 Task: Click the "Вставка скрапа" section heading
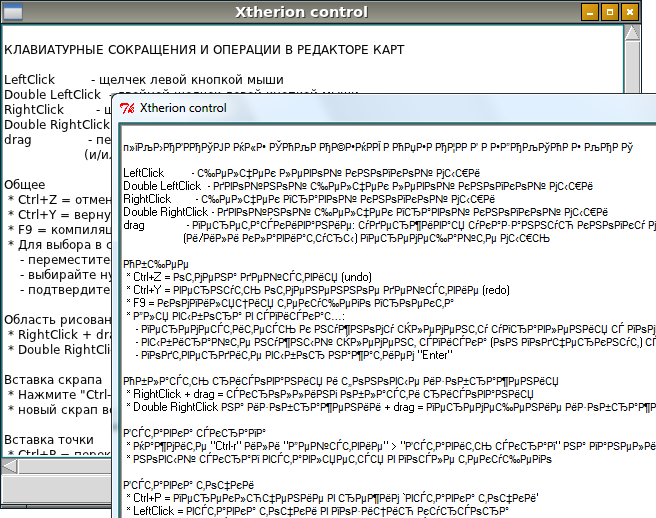53,380
